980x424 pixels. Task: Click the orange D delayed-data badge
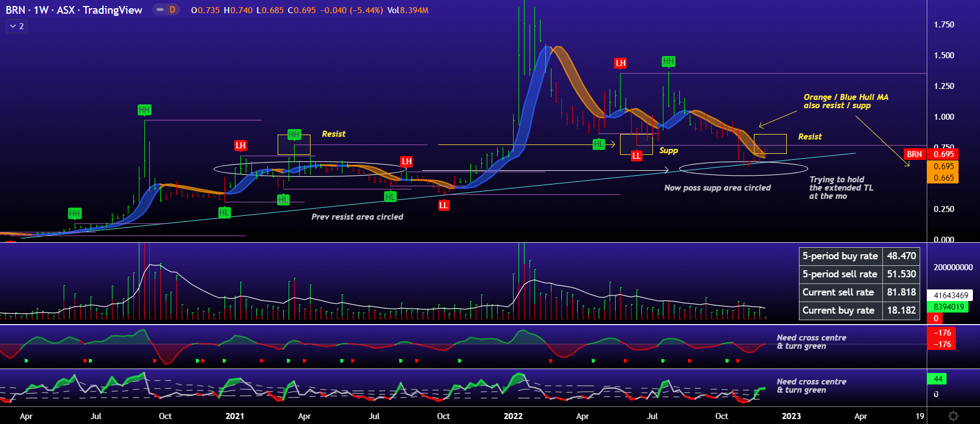[x=172, y=9]
